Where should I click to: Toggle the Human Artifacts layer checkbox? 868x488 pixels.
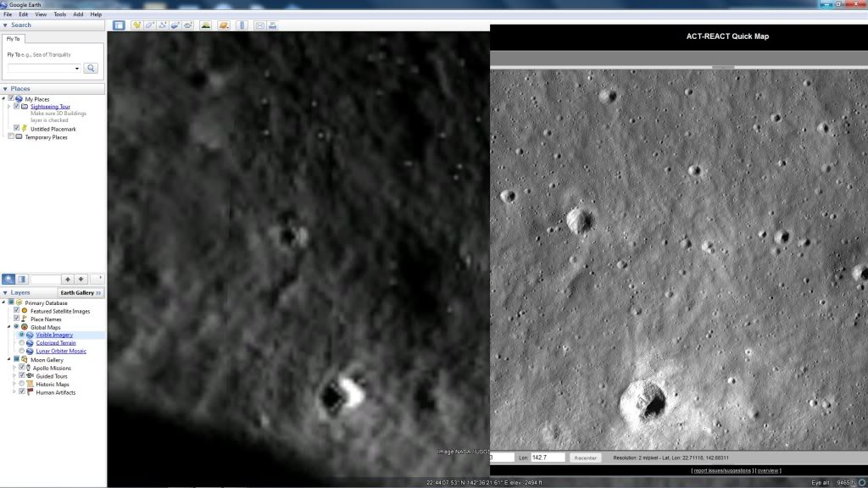click(x=21, y=391)
